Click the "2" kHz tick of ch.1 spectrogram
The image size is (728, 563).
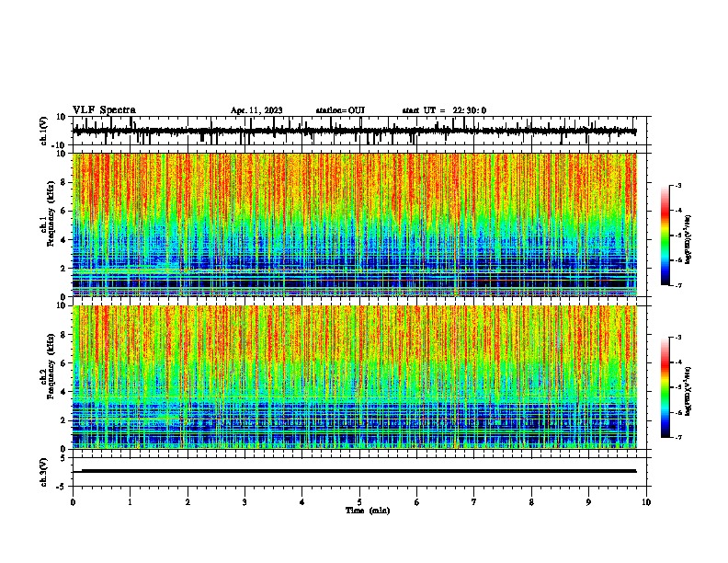click(63, 269)
